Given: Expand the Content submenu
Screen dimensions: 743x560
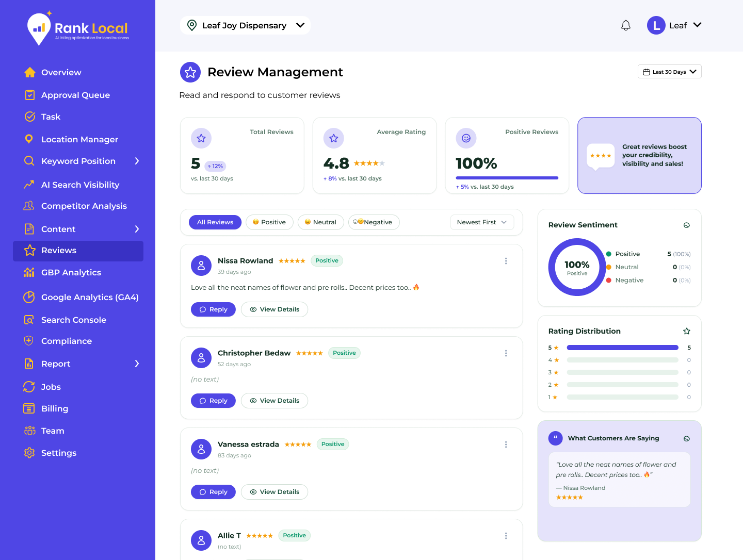Looking at the screenshot, I should click(x=137, y=229).
